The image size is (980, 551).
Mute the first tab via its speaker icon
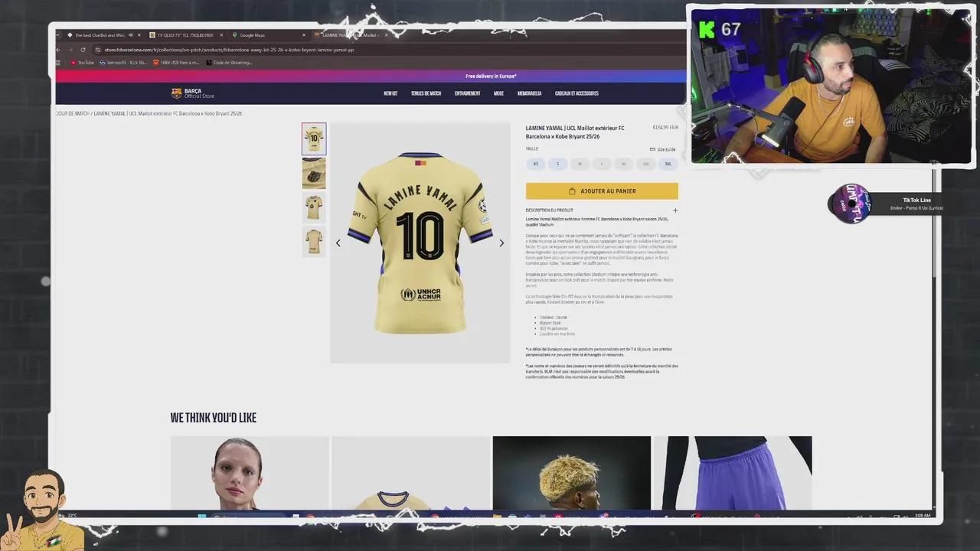coord(130,35)
